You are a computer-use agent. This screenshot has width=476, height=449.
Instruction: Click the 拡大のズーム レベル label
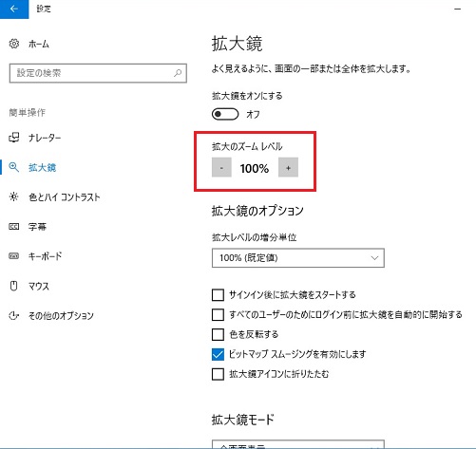point(247,146)
